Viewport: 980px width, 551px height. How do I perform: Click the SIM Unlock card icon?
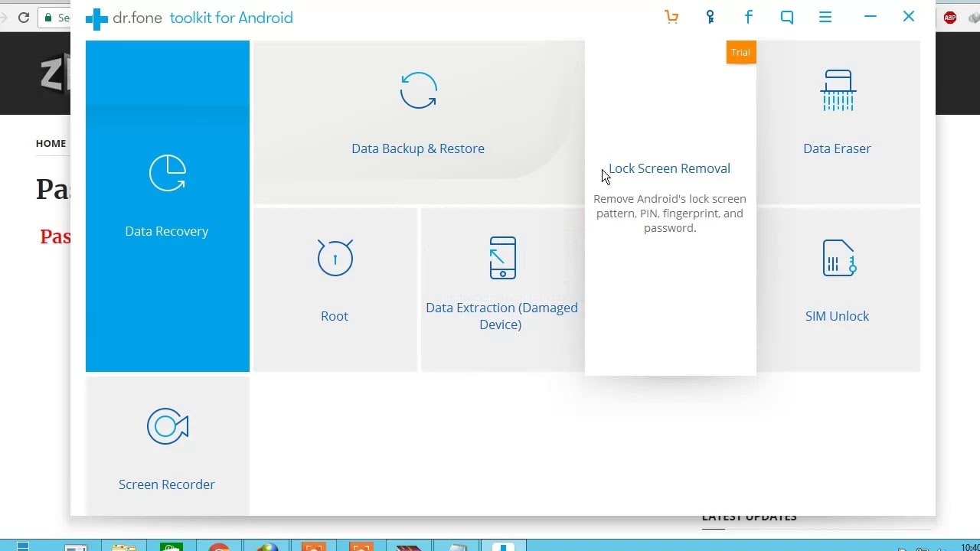tap(838, 258)
